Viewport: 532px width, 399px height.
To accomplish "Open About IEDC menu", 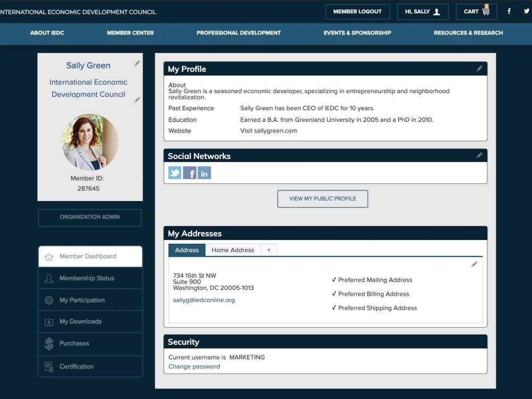I will click(x=47, y=33).
